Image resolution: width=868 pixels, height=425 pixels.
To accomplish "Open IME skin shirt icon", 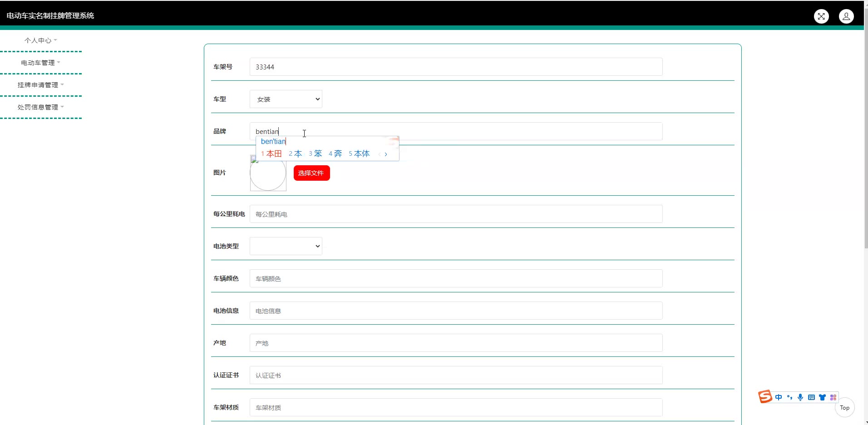I will click(822, 397).
